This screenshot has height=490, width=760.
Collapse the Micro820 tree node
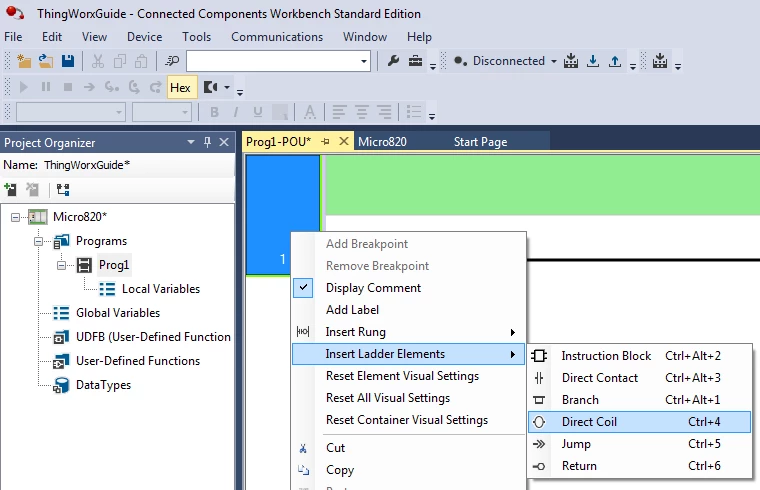(x=16, y=217)
